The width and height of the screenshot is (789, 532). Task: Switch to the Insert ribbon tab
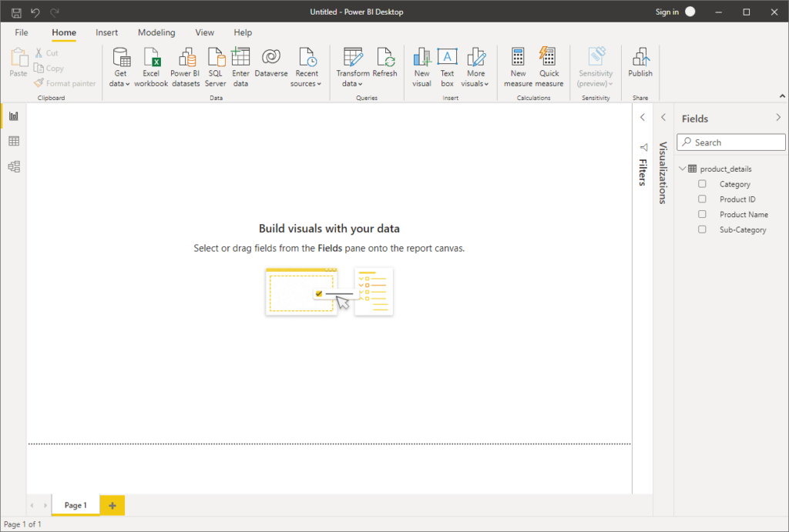coord(106,32)
